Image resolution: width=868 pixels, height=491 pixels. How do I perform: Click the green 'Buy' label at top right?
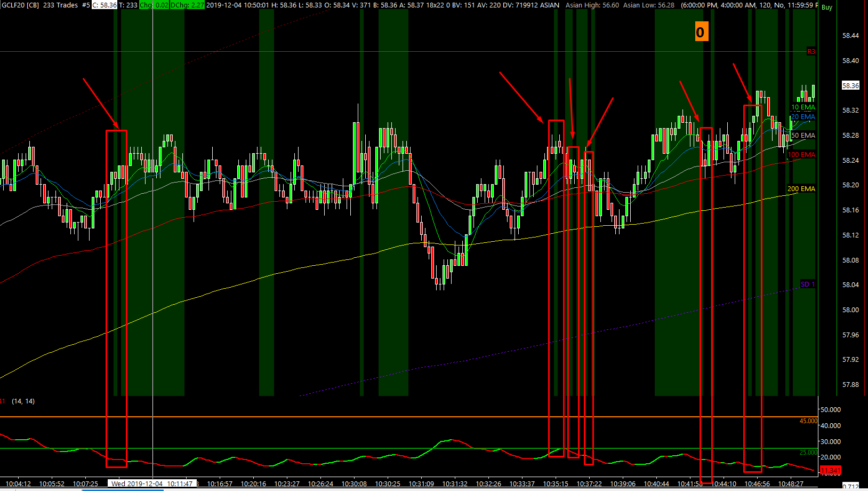pyautogui.click(x=827, y=7)
